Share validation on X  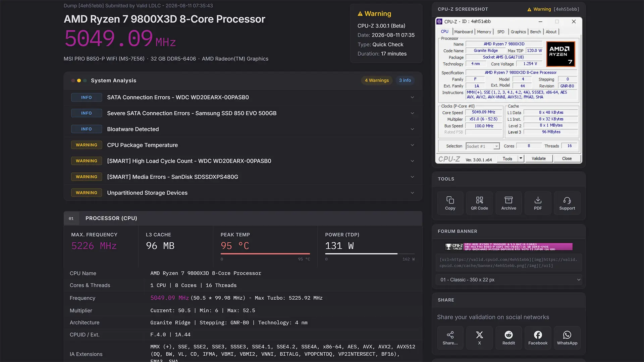click(x=479, y=338)
